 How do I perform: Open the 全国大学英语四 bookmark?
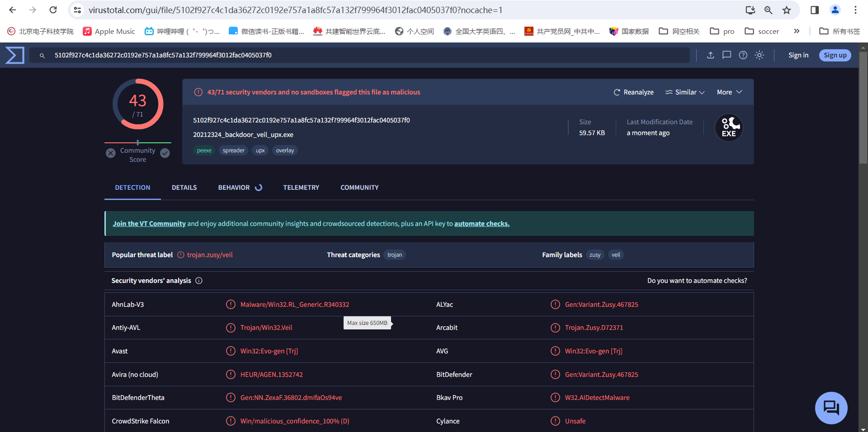click(x=479, y=31)
